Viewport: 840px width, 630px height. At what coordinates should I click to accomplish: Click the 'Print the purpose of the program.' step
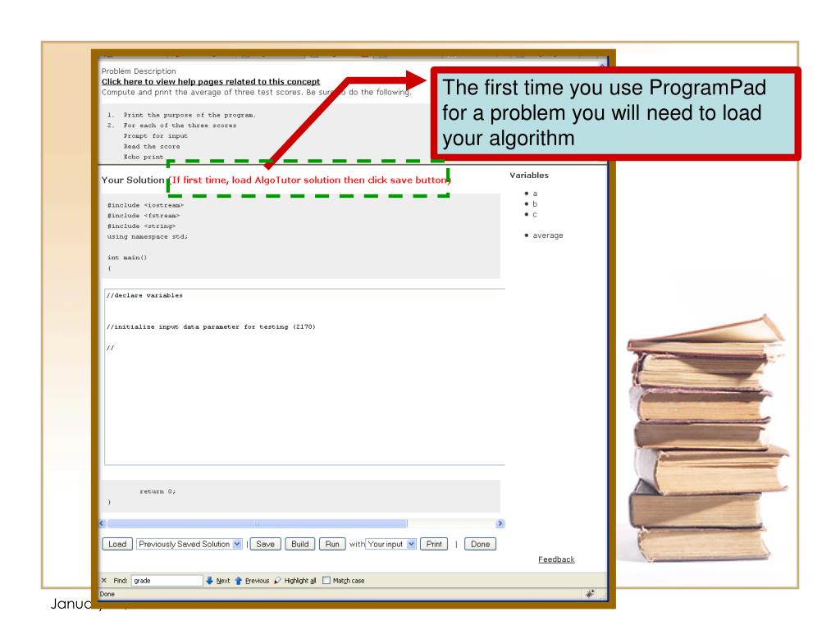click(x=189, y=115)
